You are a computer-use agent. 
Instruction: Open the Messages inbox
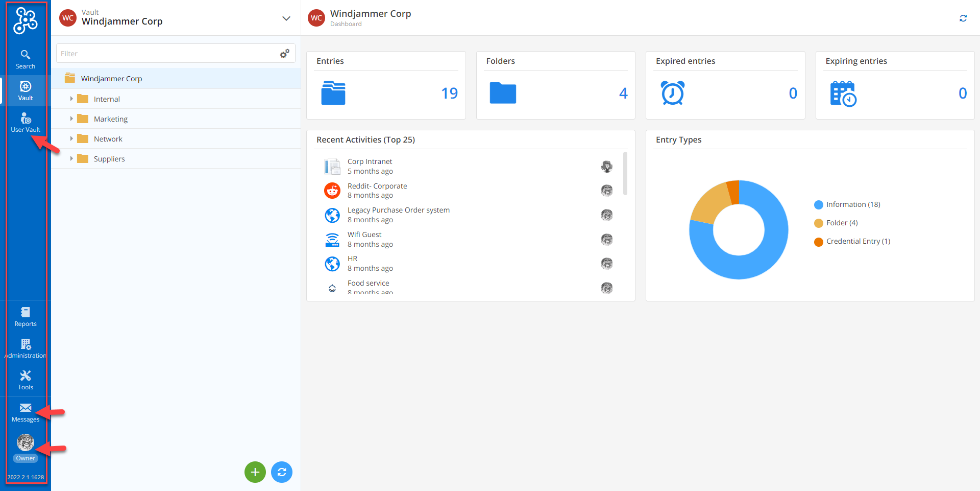pos(25,412)
